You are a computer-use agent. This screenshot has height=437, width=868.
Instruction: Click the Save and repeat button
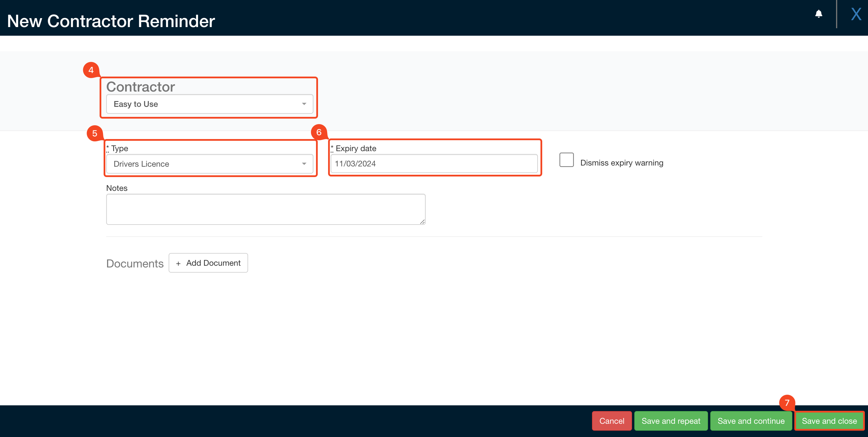[x=671, y=421]
